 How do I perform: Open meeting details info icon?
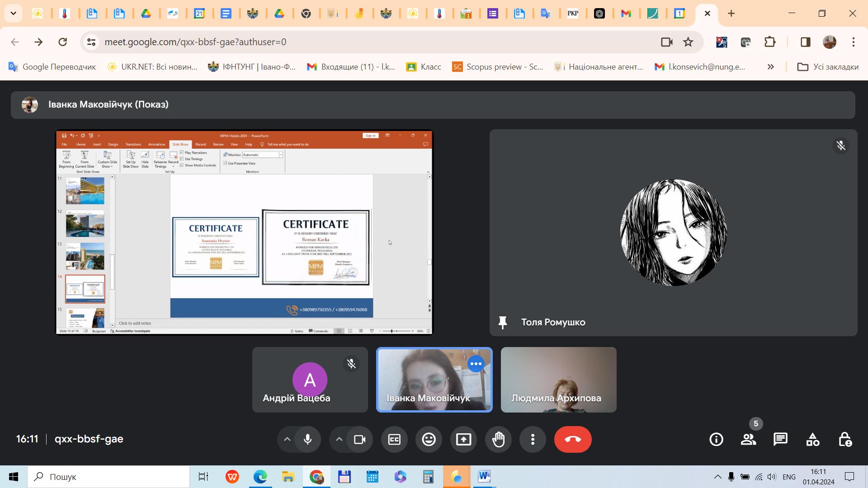coord(716,439)
